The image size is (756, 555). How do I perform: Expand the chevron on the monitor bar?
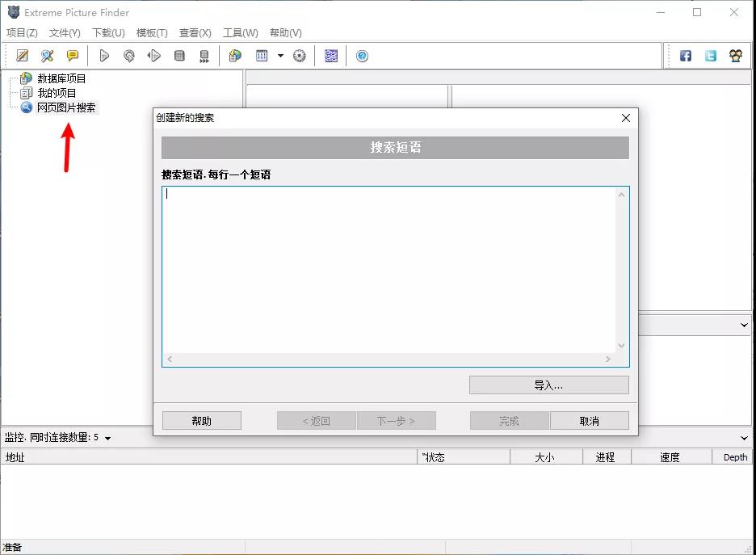(744, 438)
